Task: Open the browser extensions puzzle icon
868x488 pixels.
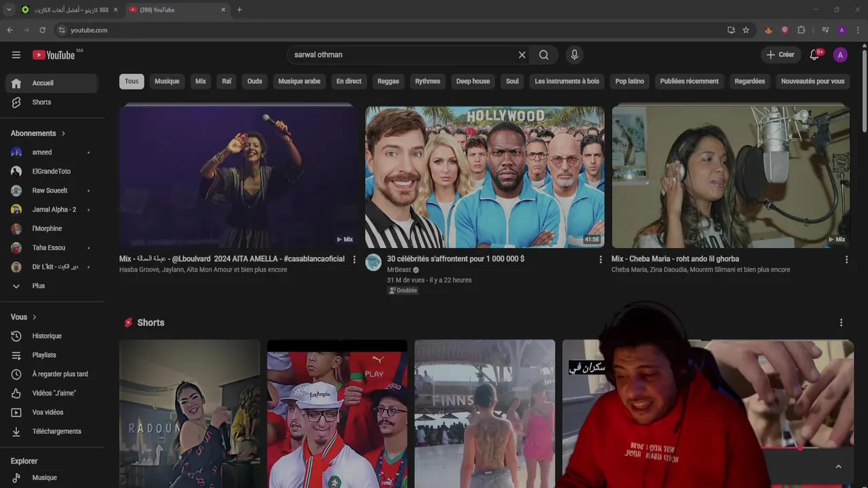Action: pos(801,30)
